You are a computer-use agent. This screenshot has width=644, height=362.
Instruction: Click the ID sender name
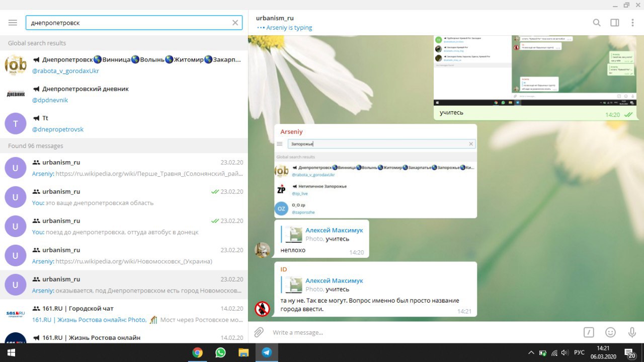(x=284, y=269)
